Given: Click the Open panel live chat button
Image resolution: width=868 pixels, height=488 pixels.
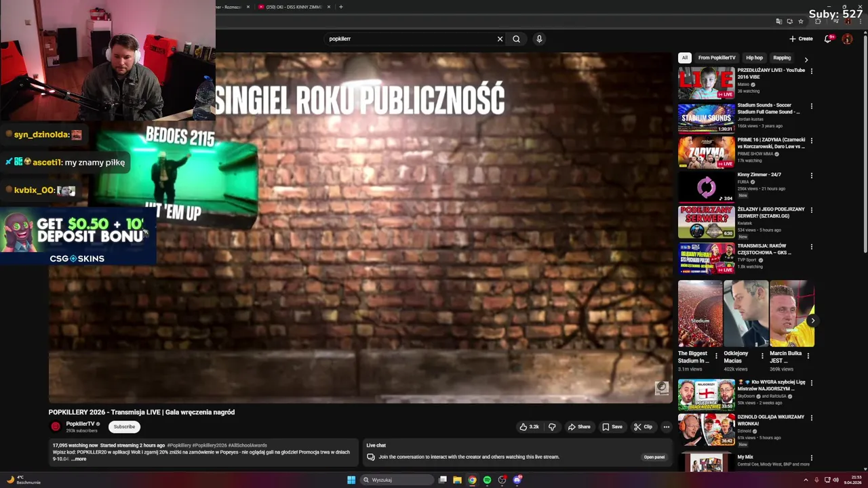Looking at the screenshot, I should [654, 457].
